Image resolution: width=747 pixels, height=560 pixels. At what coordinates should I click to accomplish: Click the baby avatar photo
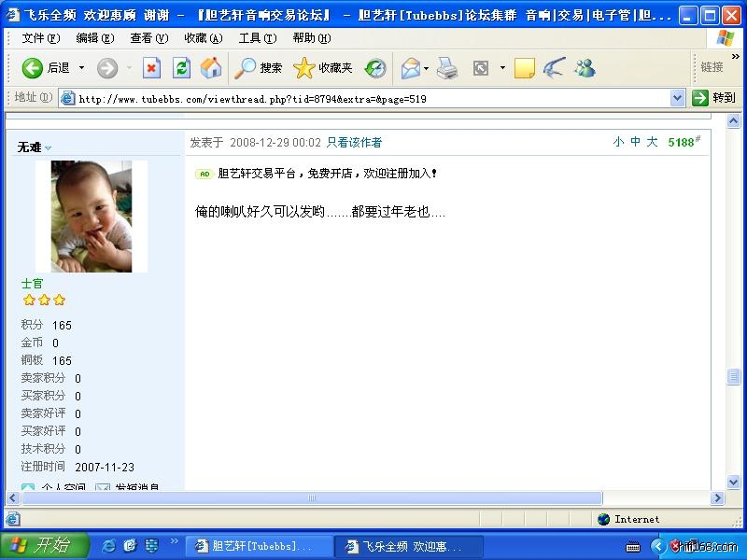(x=92, y=217)
